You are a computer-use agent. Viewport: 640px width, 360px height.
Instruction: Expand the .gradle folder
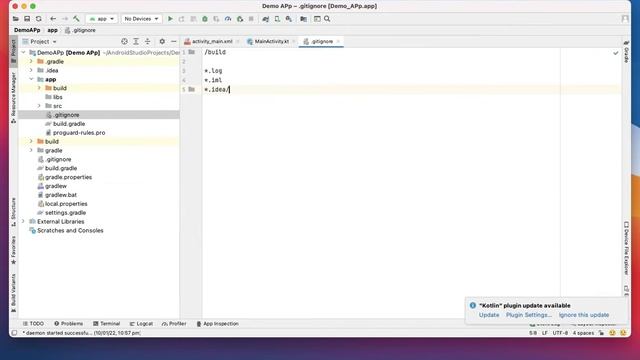tap(31, 61)
